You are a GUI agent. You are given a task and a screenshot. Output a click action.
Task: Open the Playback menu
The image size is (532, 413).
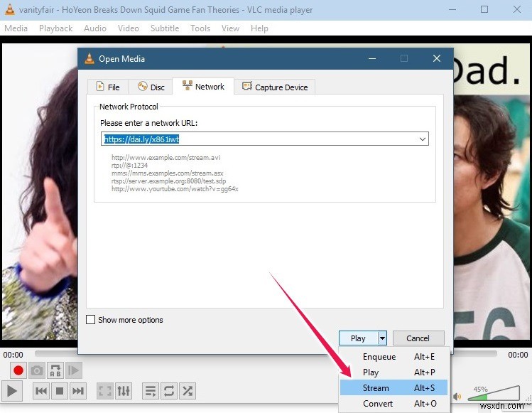click(x=55, y=28)
